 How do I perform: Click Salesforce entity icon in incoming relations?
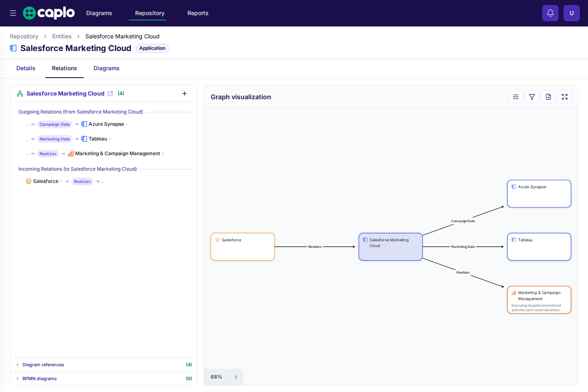pyautogui.click(x=29, y=181)
